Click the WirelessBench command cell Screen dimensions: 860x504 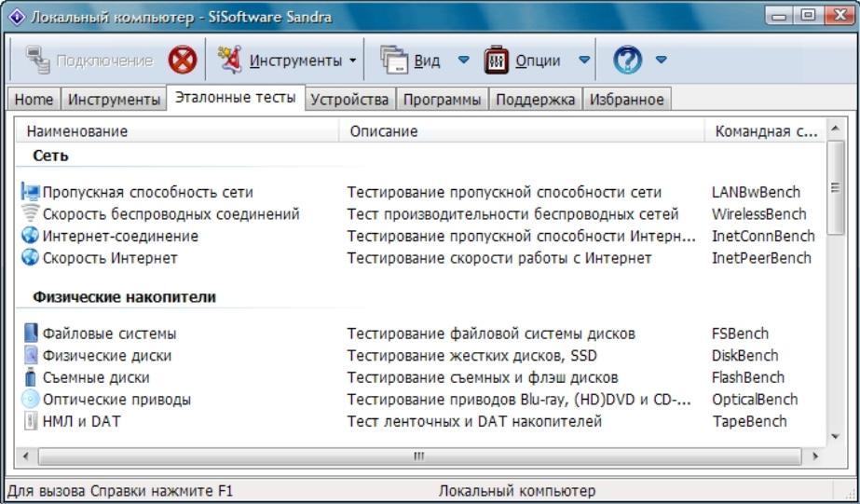point(759,214)
